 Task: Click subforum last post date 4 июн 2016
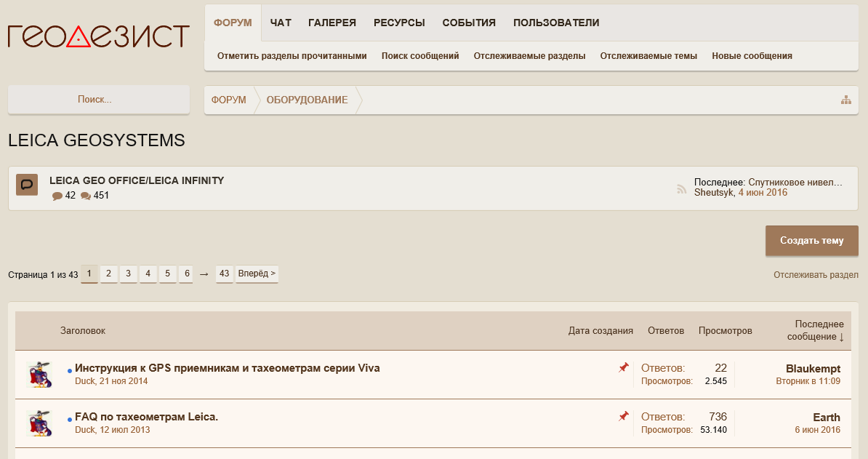[763, 193]
